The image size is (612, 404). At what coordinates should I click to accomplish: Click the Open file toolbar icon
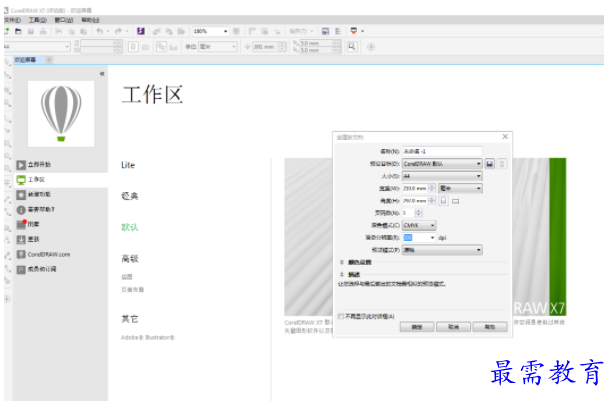(18, 31)
